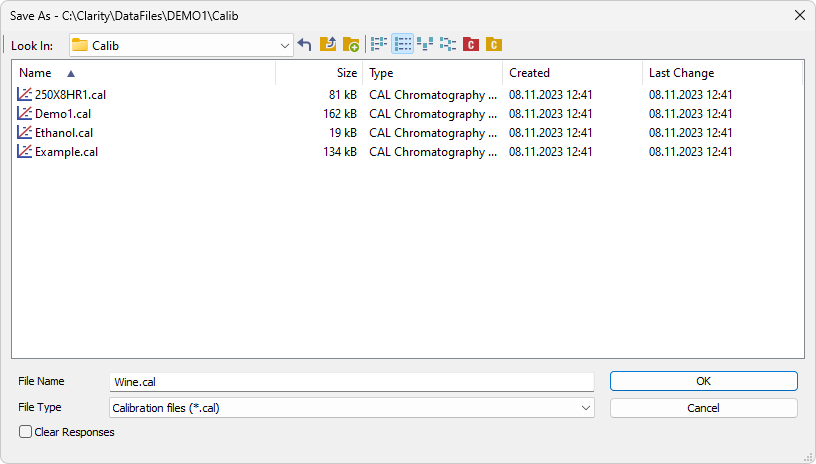Click the 250X8HR1.cal file icon
Image resolution: width=816 pixels, height=464 pixels.
coord(24,95)
